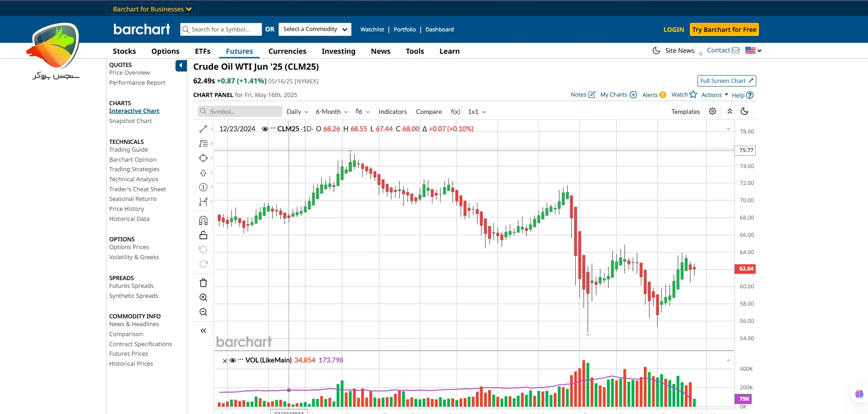Image resolution: width=868 pixels, height=414 pixels.
Task: Click the trash delete drawings icon
Action: click(203, 283)
